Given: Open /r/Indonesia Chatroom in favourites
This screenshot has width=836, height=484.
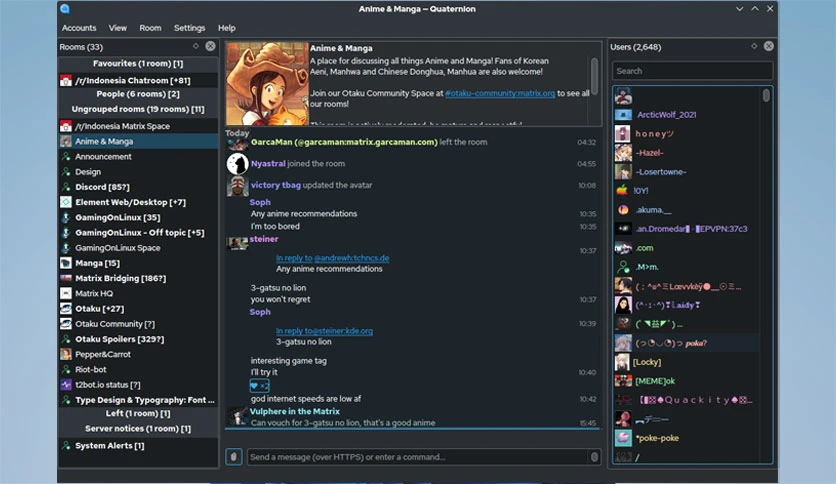Looking at the screenshot, I should click(x=138, y=80).
